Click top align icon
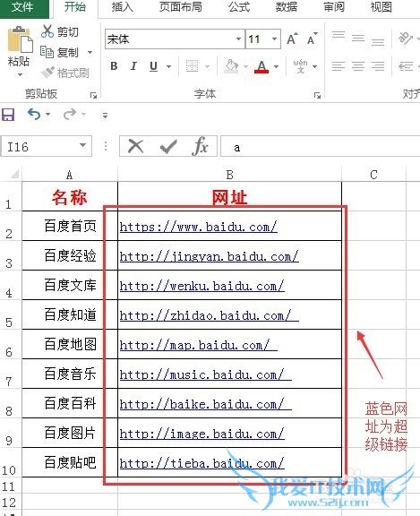This screenshot has height=516, width=420. [x=339, y=36]
